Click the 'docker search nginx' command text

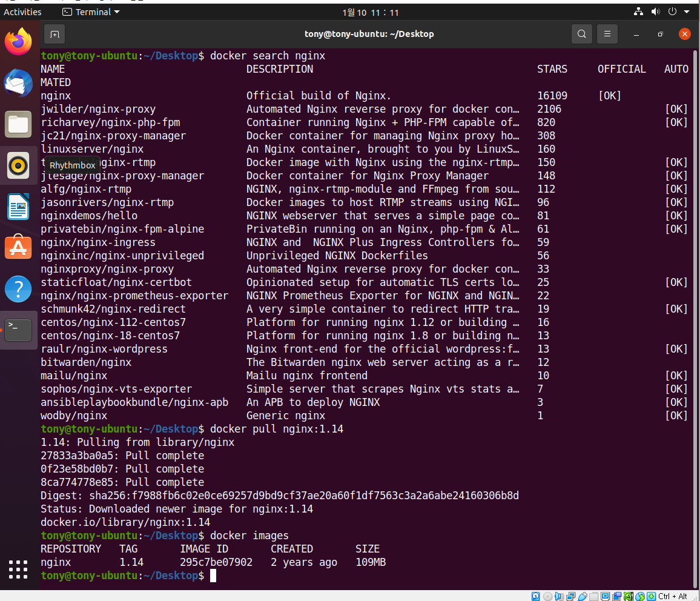268,56
